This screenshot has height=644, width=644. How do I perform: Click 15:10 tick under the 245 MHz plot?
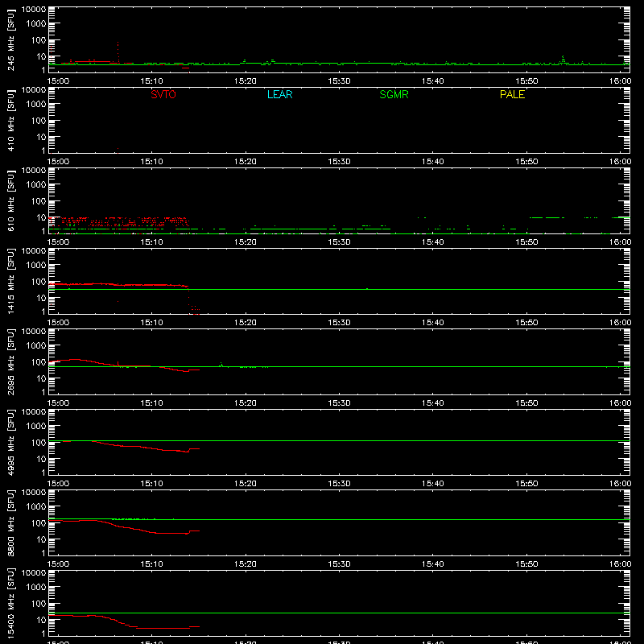pos(151,81)
